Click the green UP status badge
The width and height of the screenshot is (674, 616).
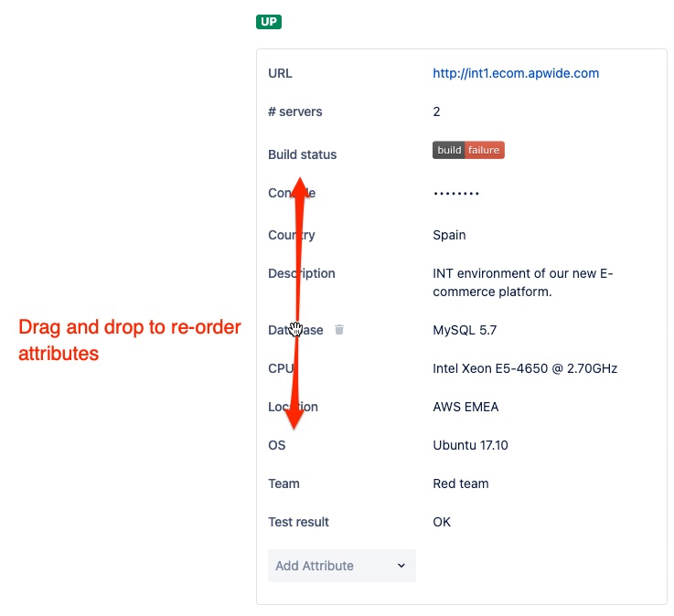coord(269,22)
